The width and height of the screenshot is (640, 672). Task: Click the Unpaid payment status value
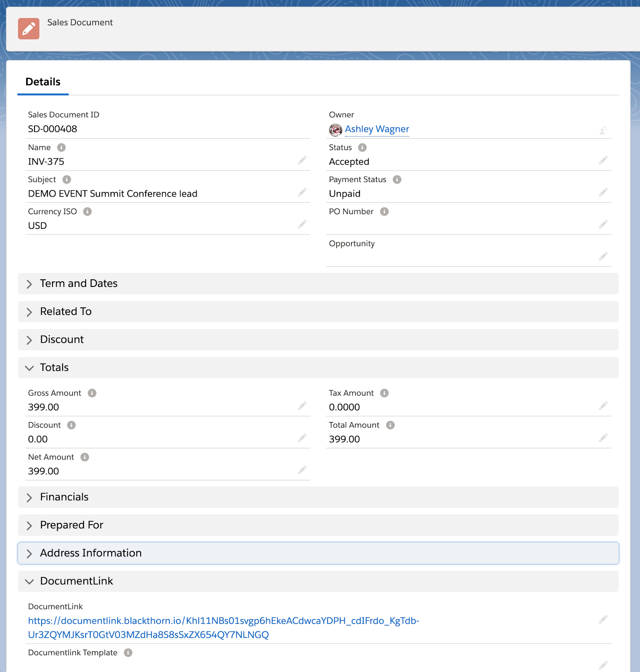pos(345,194)
